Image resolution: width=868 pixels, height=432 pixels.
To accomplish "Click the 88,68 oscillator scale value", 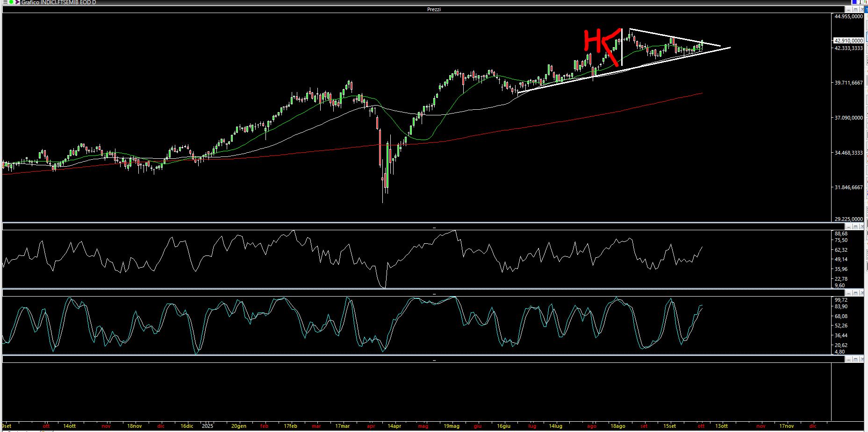I will point(840,234).
